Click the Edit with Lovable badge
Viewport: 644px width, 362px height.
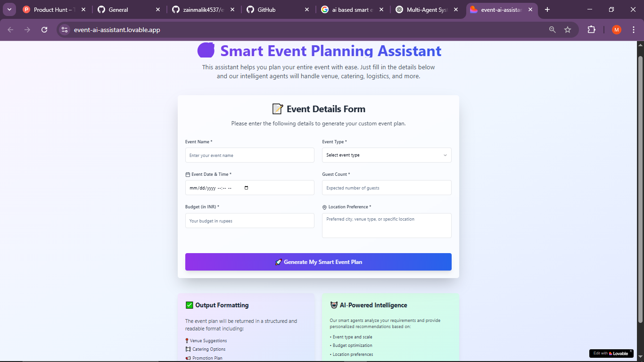click(611, 354)
